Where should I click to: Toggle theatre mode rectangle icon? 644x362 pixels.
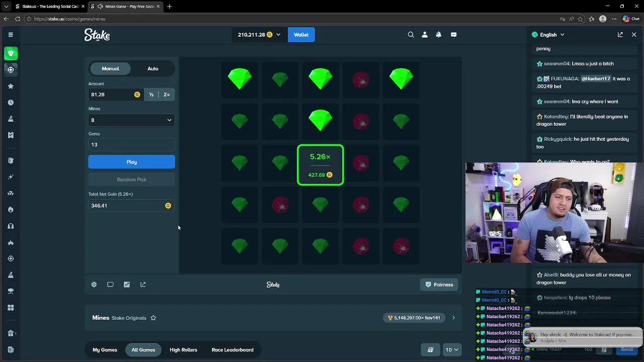point(110,285)
